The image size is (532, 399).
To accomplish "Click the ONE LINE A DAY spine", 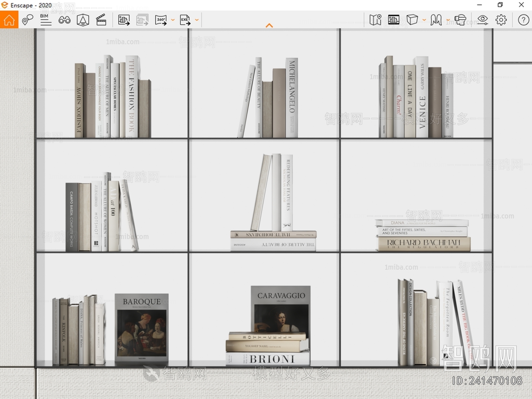I will pyautogui.click(x=410, y=101).
